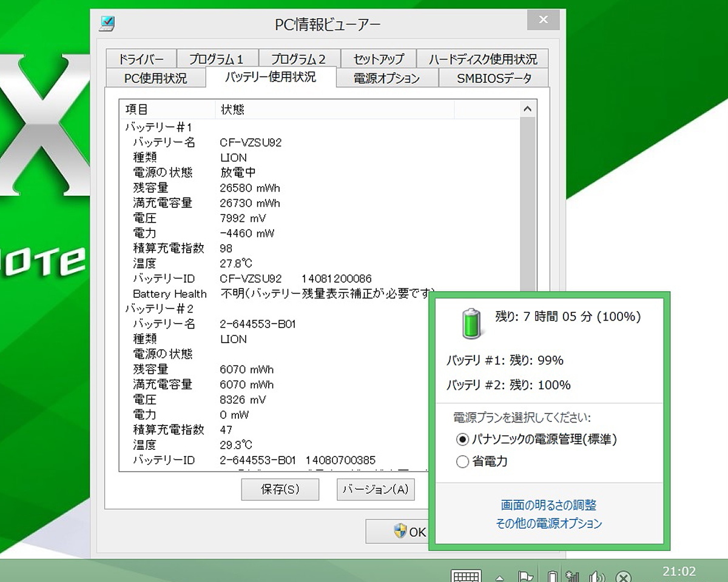
Task: Switch to the ハードディスク使用状況 tab
Action: click(483, 59)
